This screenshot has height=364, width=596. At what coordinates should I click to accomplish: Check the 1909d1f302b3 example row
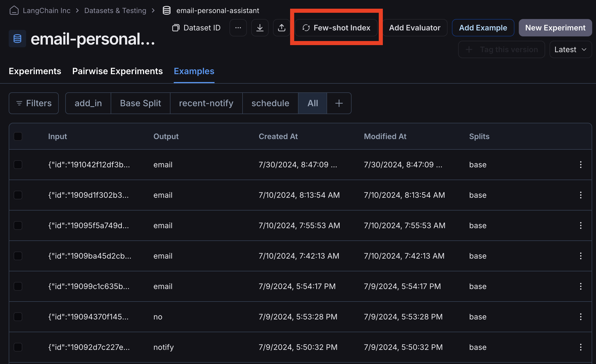tap(18, 195)
